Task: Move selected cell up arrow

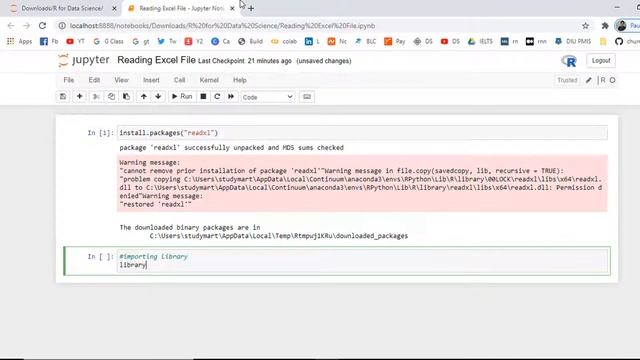Action: coord(144,97)
